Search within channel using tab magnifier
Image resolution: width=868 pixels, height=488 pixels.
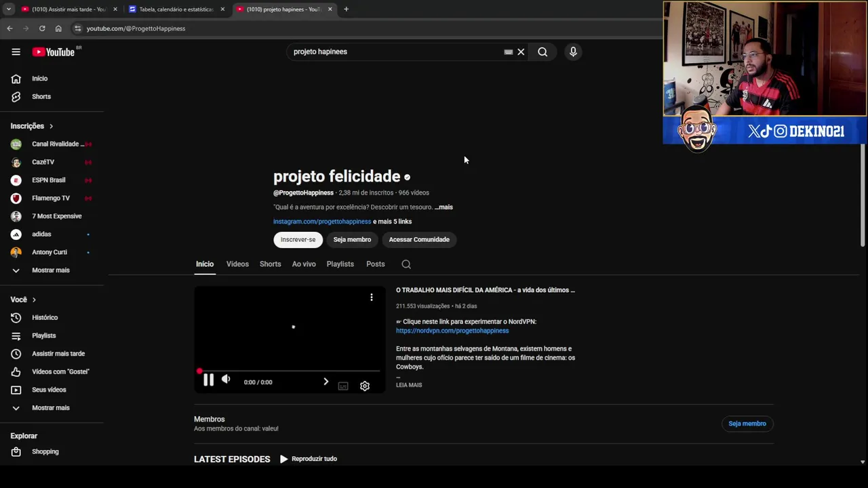coord(406,264)
